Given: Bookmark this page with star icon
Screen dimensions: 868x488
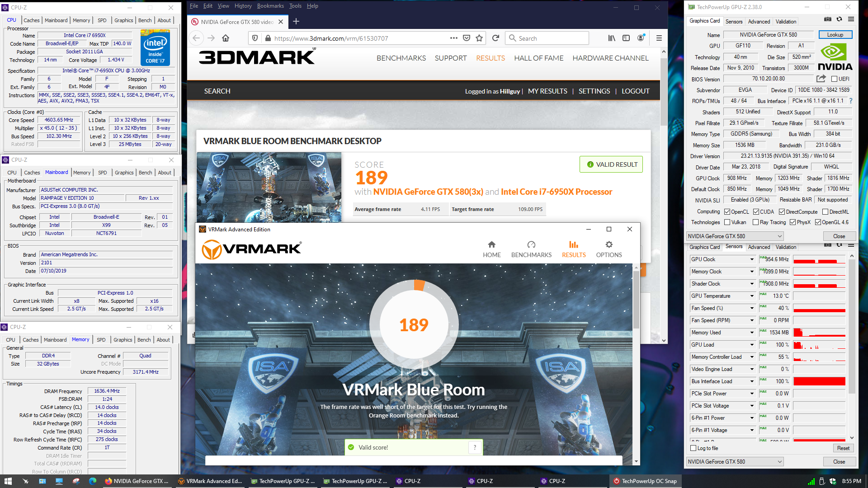Looking at the screenshot, I should pyautogui.click(x=479, y=38).
